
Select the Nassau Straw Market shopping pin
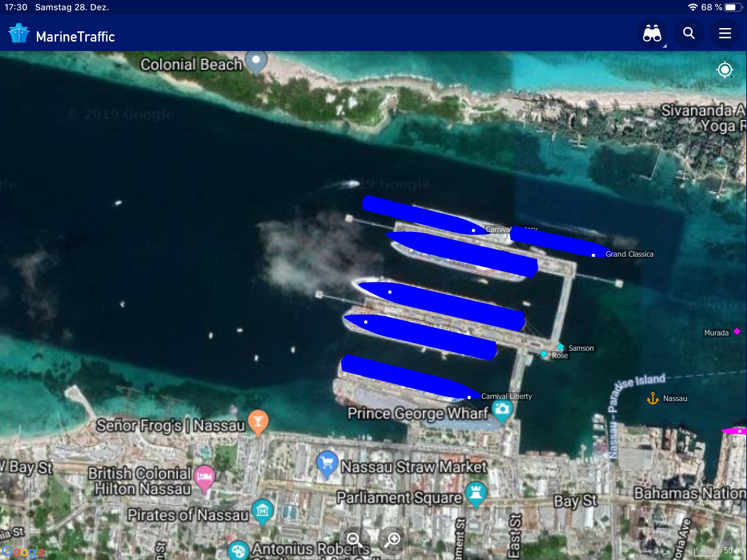[327, 462]
